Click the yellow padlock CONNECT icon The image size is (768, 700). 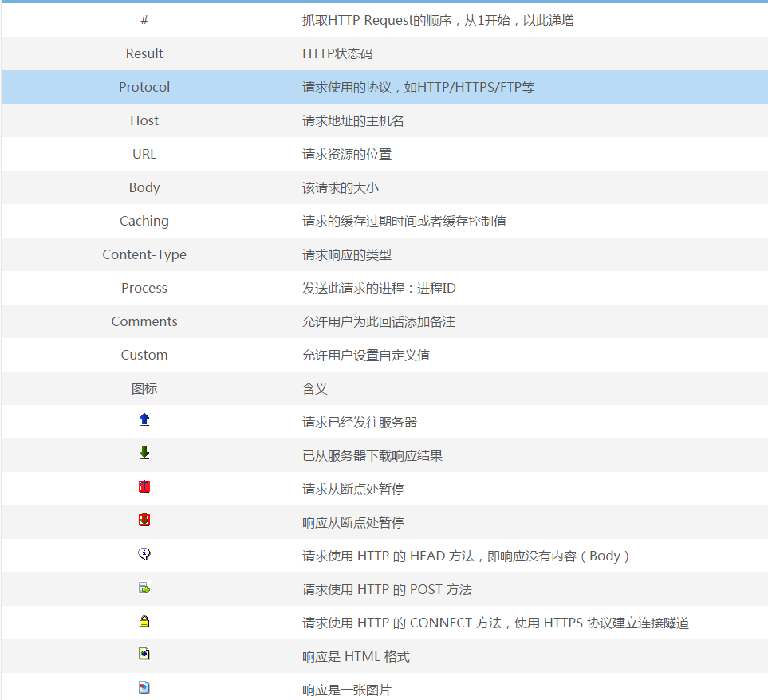(144, 621)
